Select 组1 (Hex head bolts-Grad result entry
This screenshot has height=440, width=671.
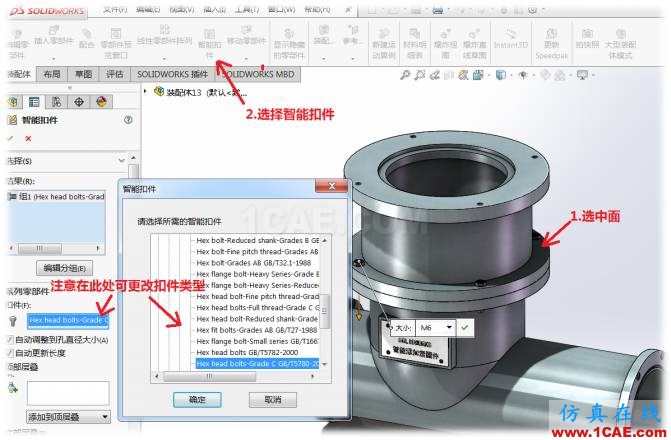56,196
